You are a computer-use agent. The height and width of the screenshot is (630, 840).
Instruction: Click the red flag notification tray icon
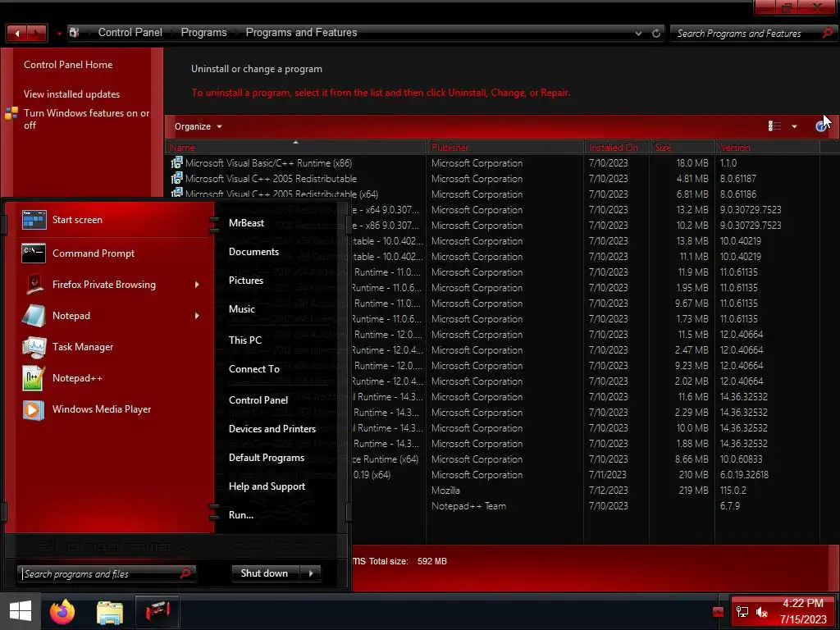click(719, 612)
